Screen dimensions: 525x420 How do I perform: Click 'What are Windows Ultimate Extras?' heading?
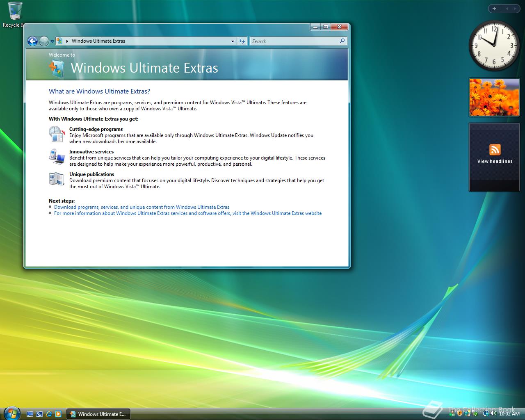click(x=100, y=91)
